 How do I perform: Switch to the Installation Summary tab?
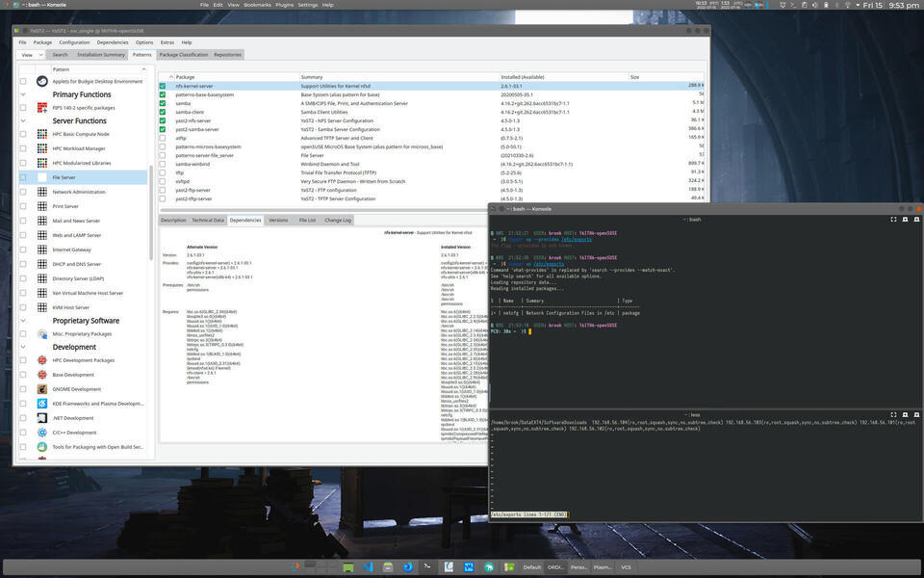click(x=101, y=55)
